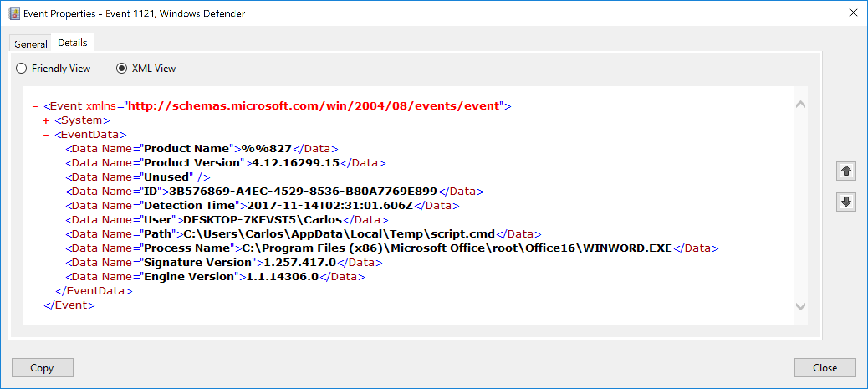
Task: Expand the System XML node
Action: [x=46, y=121]
